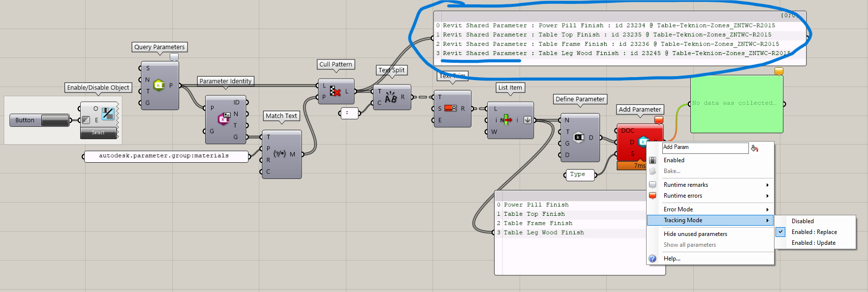The image size is (868, 292).
Task: Click the id 23234 Power Pill Finish row
Action: click(620, 26)
